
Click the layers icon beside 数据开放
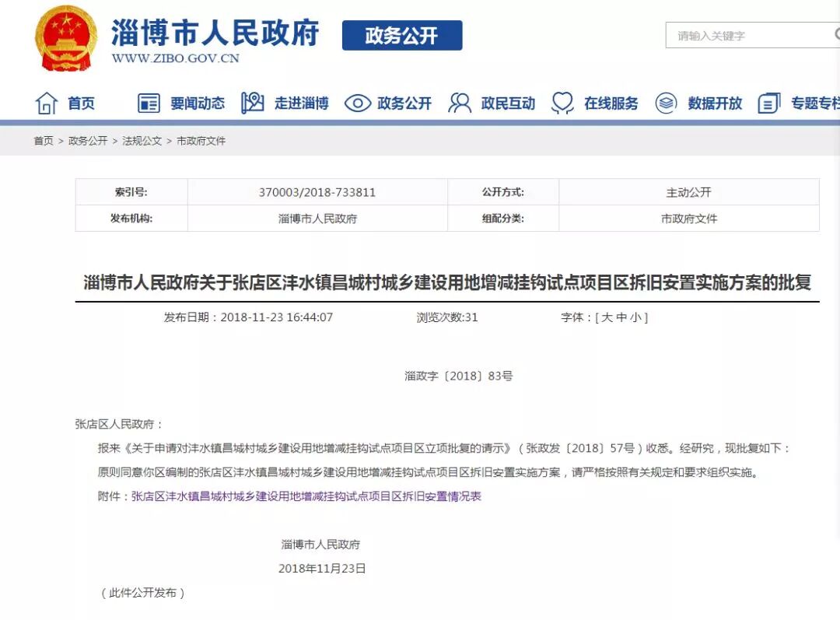pos(666,103)
